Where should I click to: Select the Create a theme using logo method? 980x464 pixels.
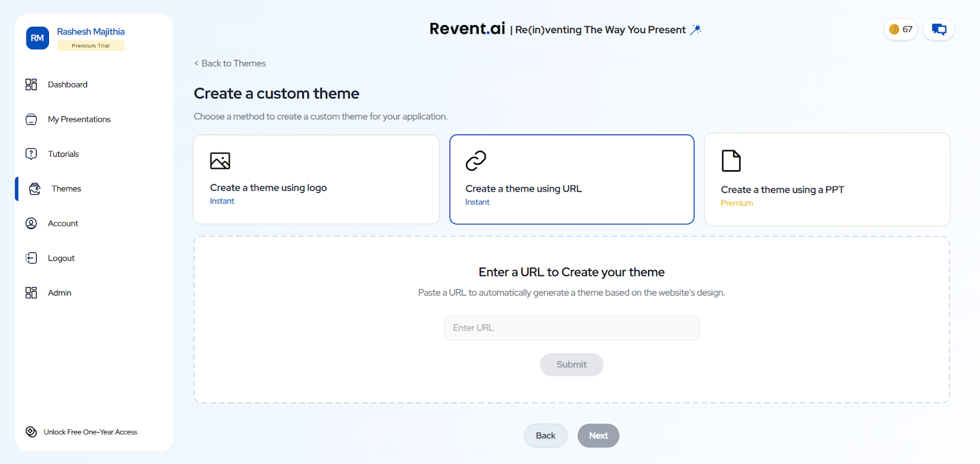315,179
